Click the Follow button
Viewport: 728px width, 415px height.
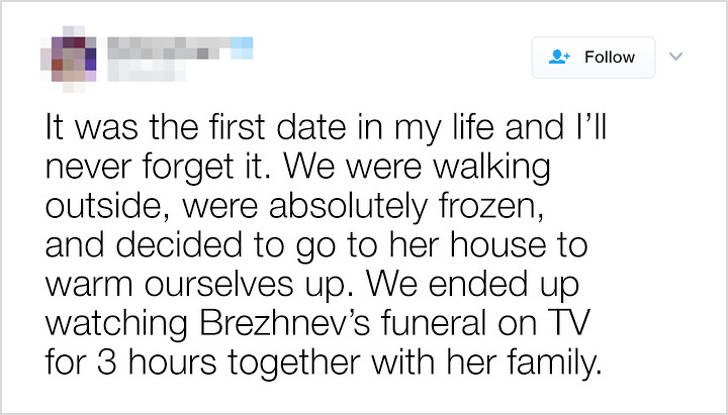pos(593,58)
